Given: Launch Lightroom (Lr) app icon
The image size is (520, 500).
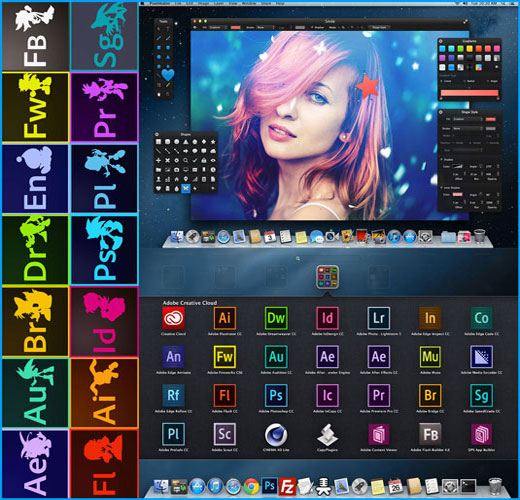Looking at the screenshot, I should [x=379, y=318].
